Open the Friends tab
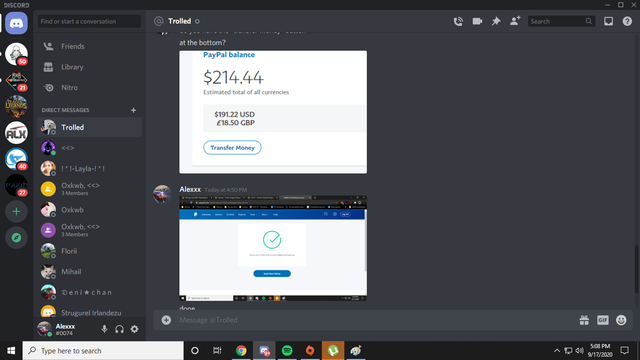The width and height of the screenshot is (640, 360). pyautogui.click(x=89, y=47)
